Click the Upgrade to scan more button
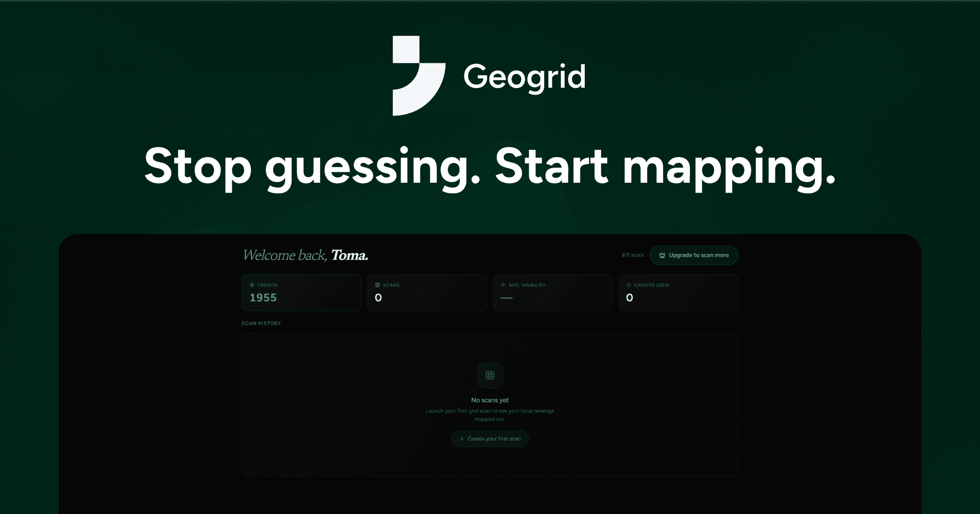The image size is (980, 514). click(694, 255)
